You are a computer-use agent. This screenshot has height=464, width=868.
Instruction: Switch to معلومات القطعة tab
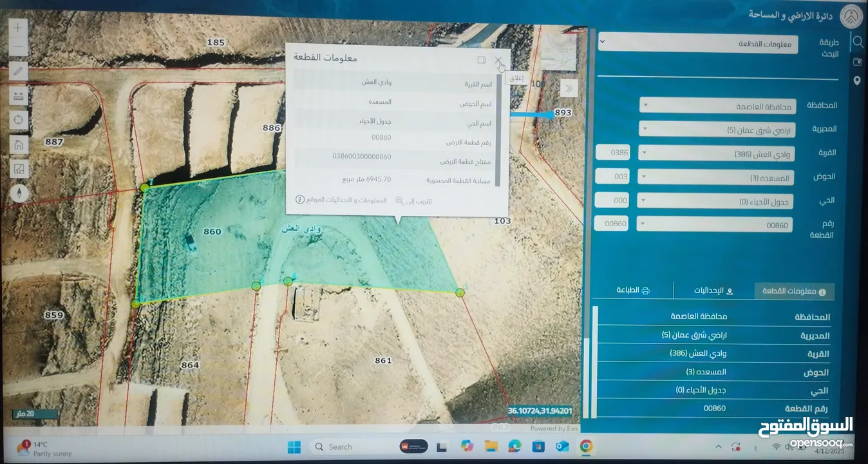point(794,291)
